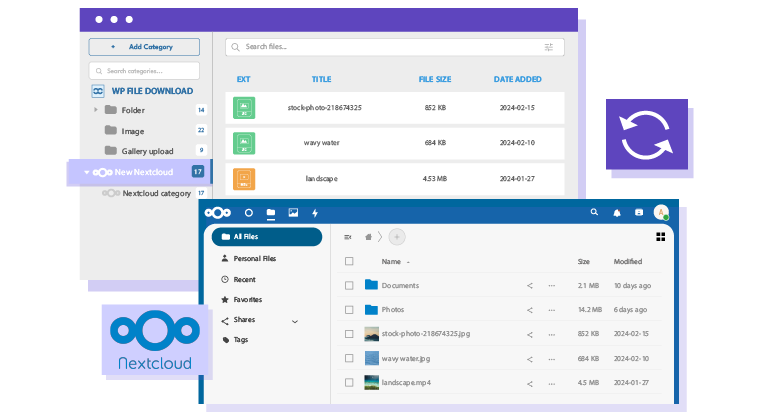Image resolution: width=760 pixels, height=420 pixels.
Task: Open more actions for Documents
Action: pos(552,286)
